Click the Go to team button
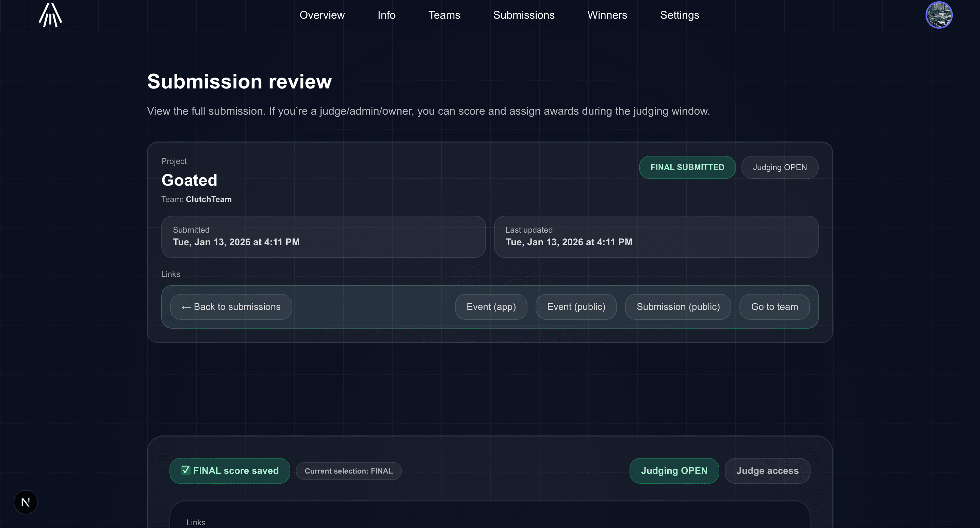Screen dimensions: 980x528 [774, 307]
